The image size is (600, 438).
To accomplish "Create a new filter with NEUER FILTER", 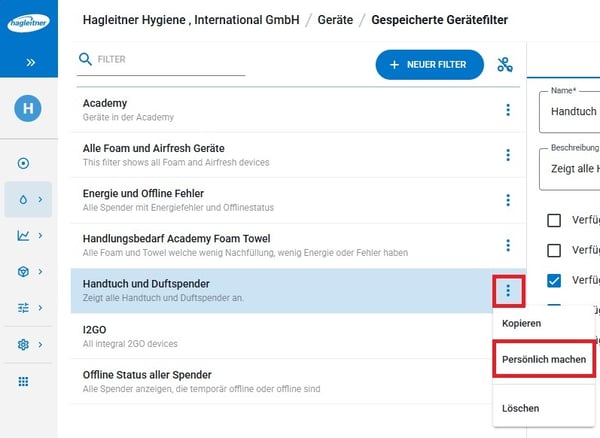I will pyautogui.click(x=429, y=65).
